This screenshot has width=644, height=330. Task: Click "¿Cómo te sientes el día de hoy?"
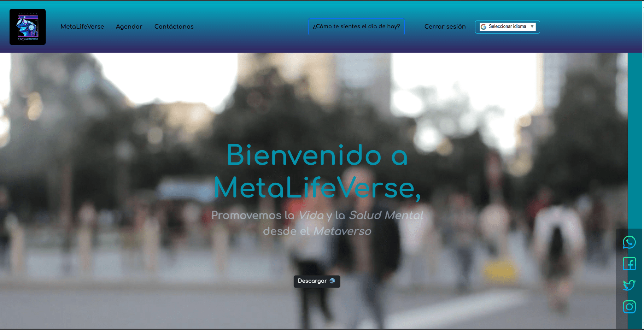pos(356,26)
